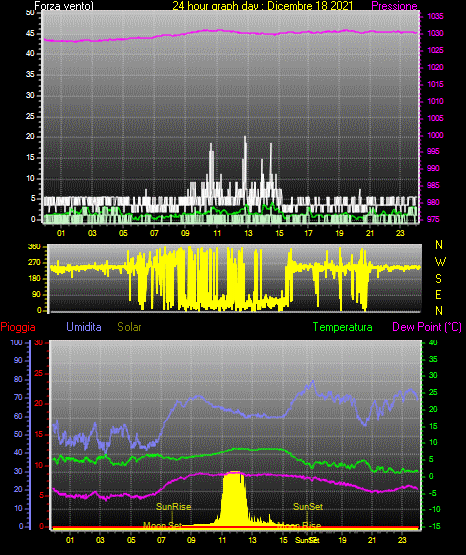The image size is (466, 555).
Task: Click the 60 humidity axis value
Action: 18,416
